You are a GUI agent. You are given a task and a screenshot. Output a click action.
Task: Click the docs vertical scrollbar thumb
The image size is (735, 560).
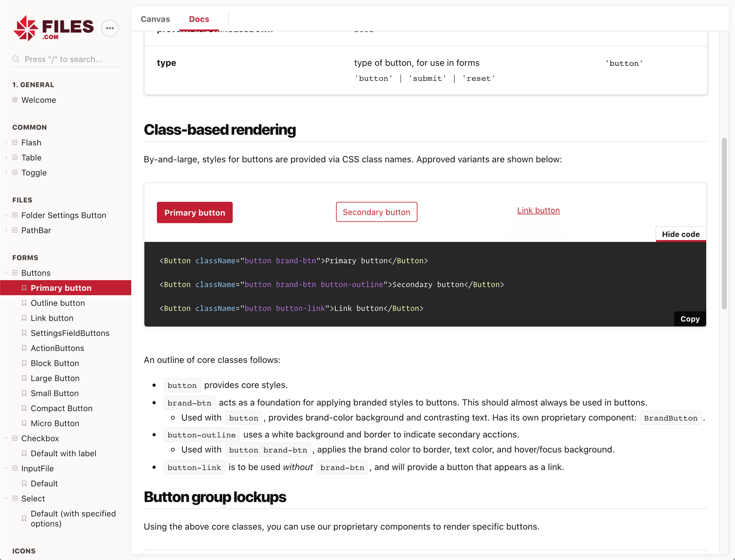[724, 223]
